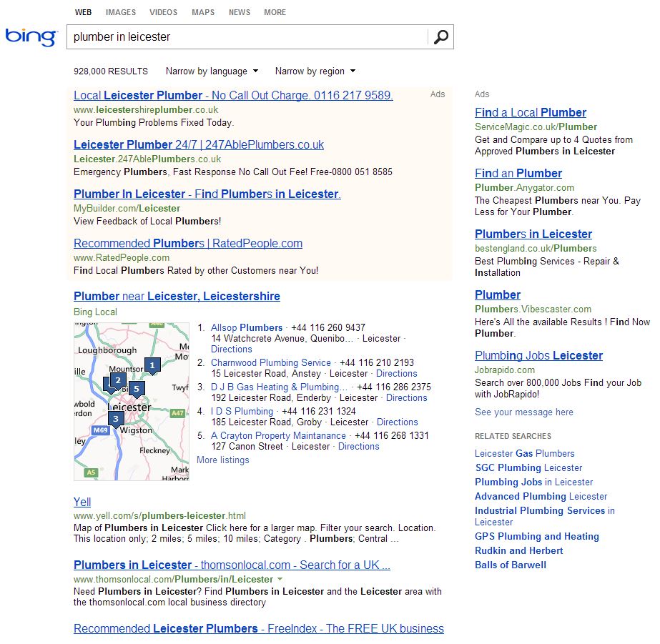Expand the Narrow by language dropdown
660x644 pixels.
coord(212,71)
